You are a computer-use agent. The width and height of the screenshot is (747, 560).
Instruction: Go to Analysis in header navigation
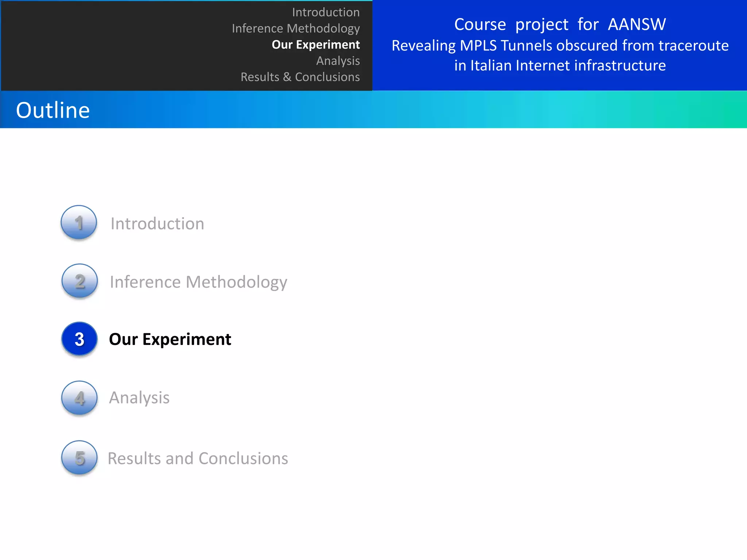(x=338, y=61)
